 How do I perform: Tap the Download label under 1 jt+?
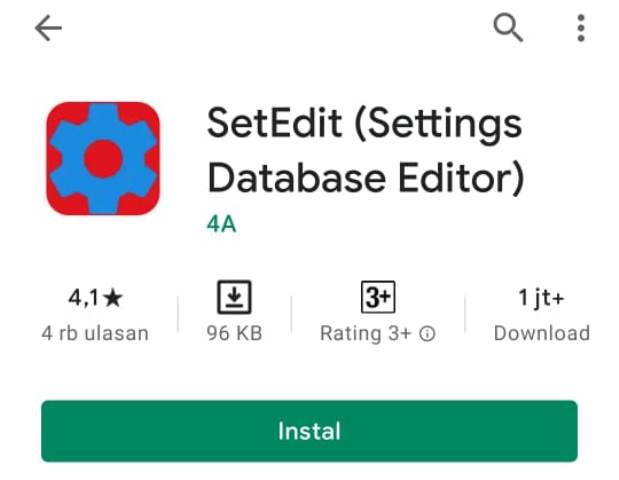click(x=542, y=333)
